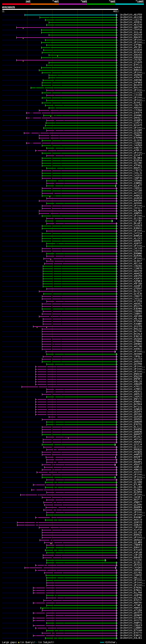This screenshot has width=146, height=644.
Task: Click the UniRef100_A3GRT6 entry
Action: [131, 279]
